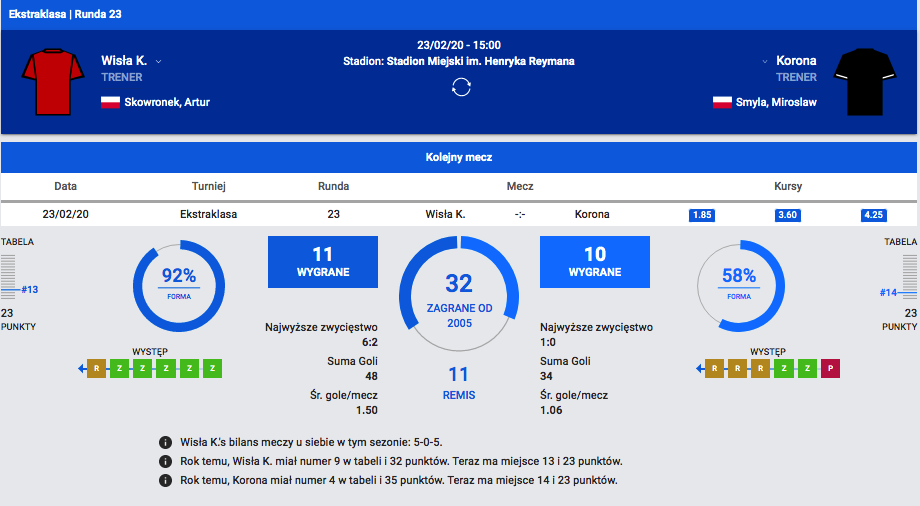Click Korona's first green Z form badge
This screenshot has width=920, height=506.
784,369
